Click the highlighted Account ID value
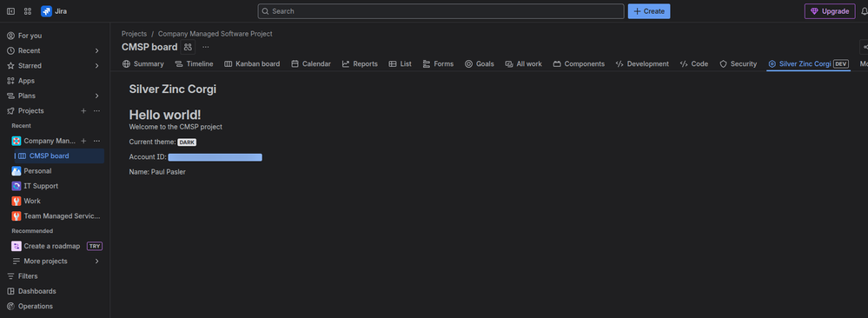Image resolution: width=868 pixels, height=318 pixels. pyautogui.click(x=215, y=157)
